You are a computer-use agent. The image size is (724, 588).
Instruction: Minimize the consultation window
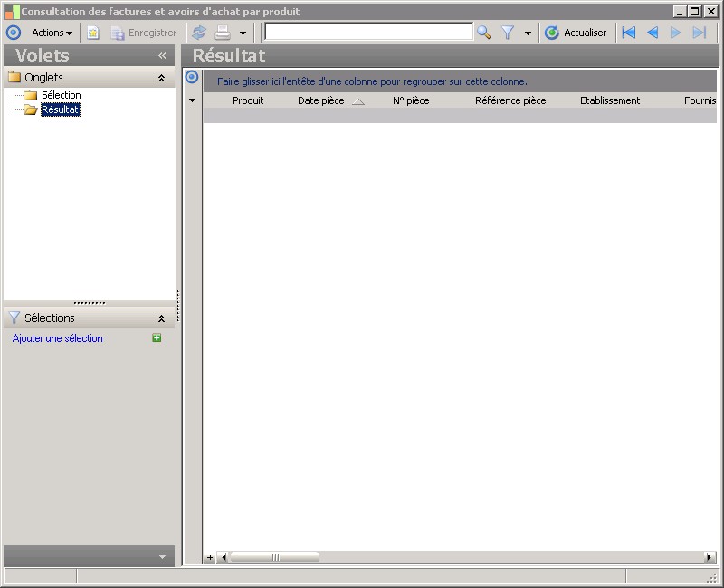[680, 11]
